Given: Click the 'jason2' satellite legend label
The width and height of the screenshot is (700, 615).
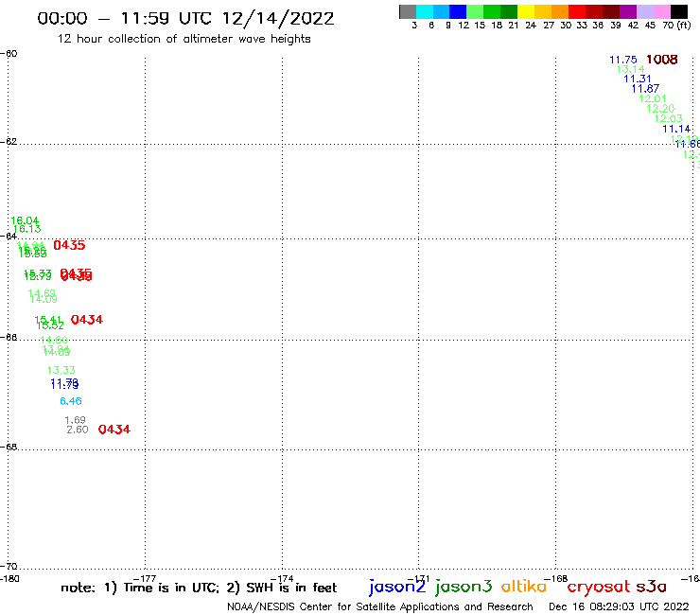Looking at the screenshot, I should 397,587.
